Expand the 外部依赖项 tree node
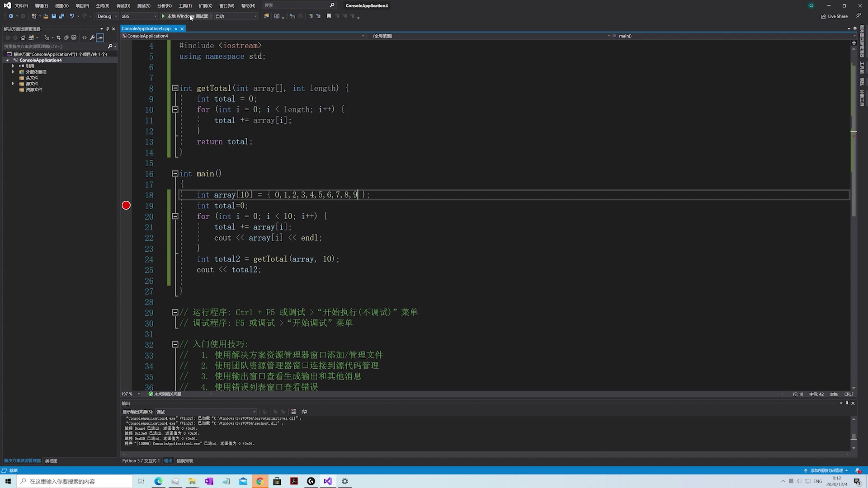This screenshot has height=488, width=868. [13, 72]
